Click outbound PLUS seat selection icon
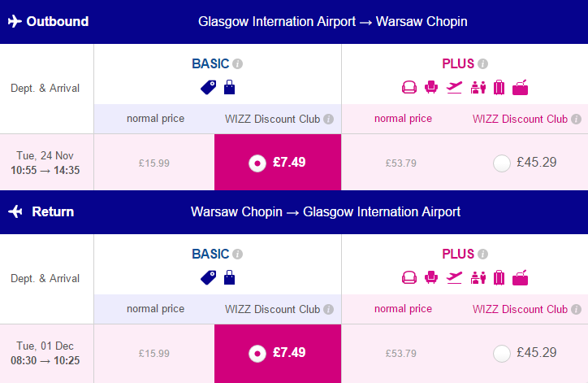588x383 pixels. pyautogui.click(x=431, y=88)
